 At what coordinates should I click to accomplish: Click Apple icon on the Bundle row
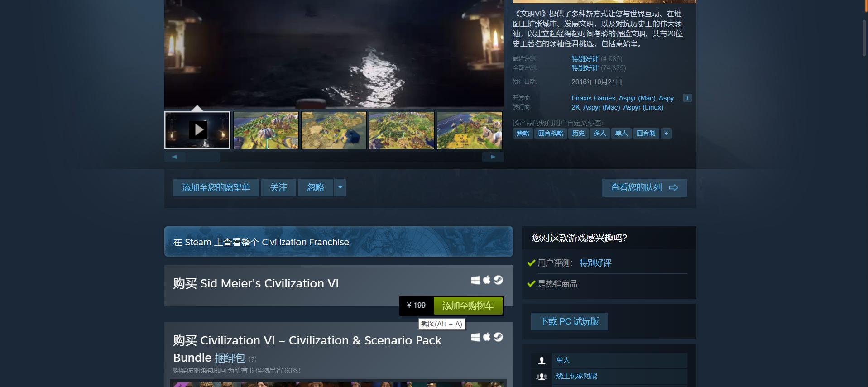click(x=487, y=337)
